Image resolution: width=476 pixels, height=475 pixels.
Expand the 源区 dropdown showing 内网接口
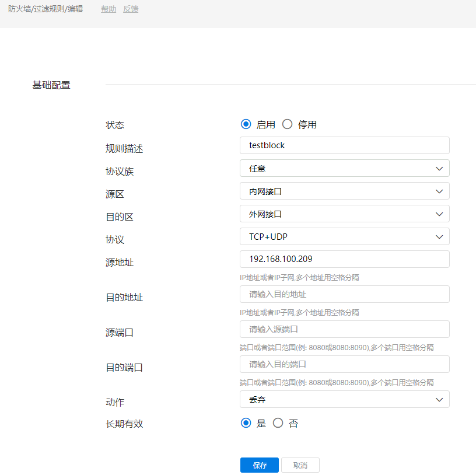pyautogui.click(x=344, y=191)
